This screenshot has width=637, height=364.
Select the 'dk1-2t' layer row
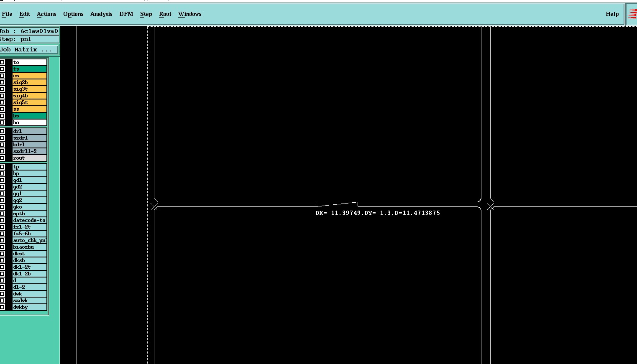pos(29,267)
